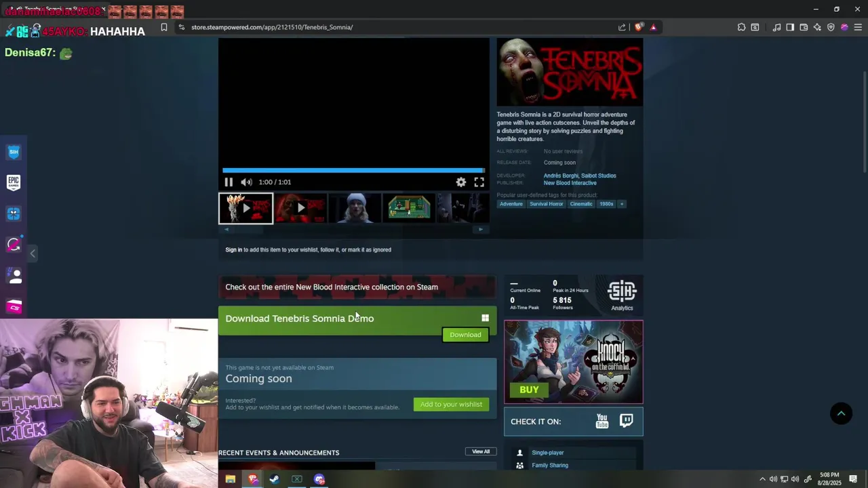
Task: Mute the trailer volume
Action: point(246,182)
